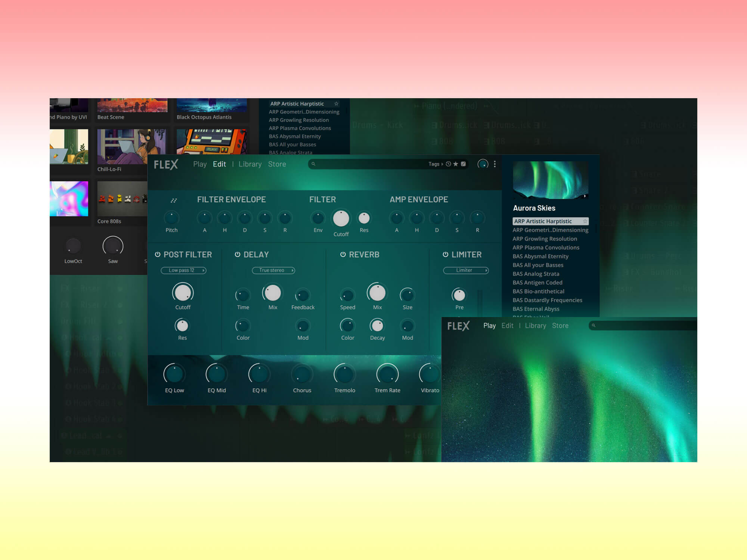Open Store tab in lower-right FLEX window
The height and width of the screenshot is (560, 747).
[x=560, y=326]
